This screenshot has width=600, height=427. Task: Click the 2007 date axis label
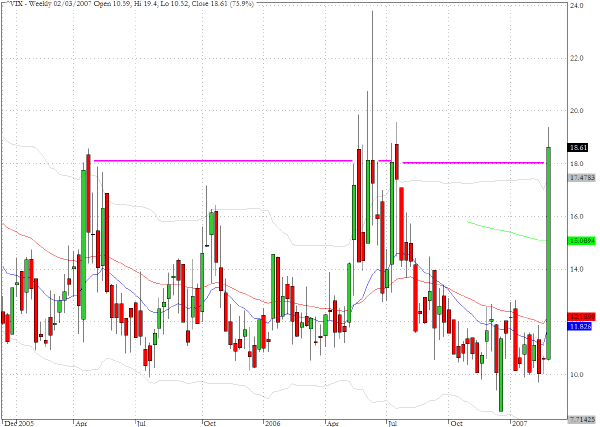pos(520,423)
